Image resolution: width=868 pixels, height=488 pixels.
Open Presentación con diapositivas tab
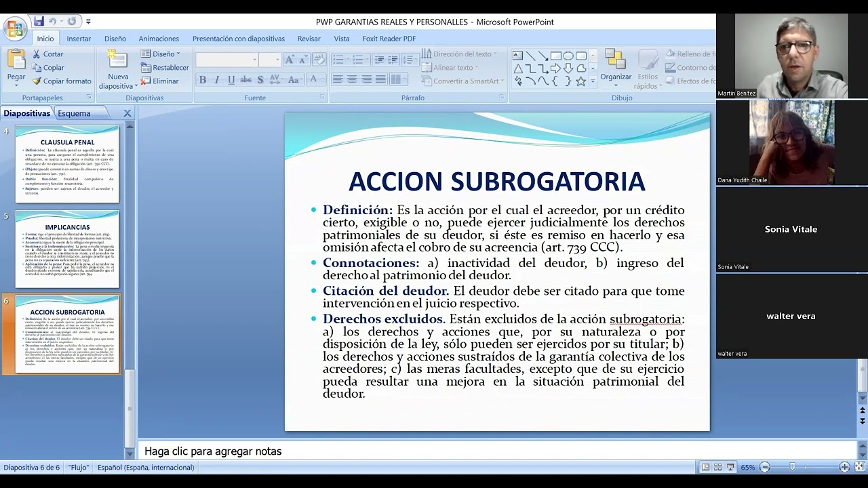click(239, 39)
